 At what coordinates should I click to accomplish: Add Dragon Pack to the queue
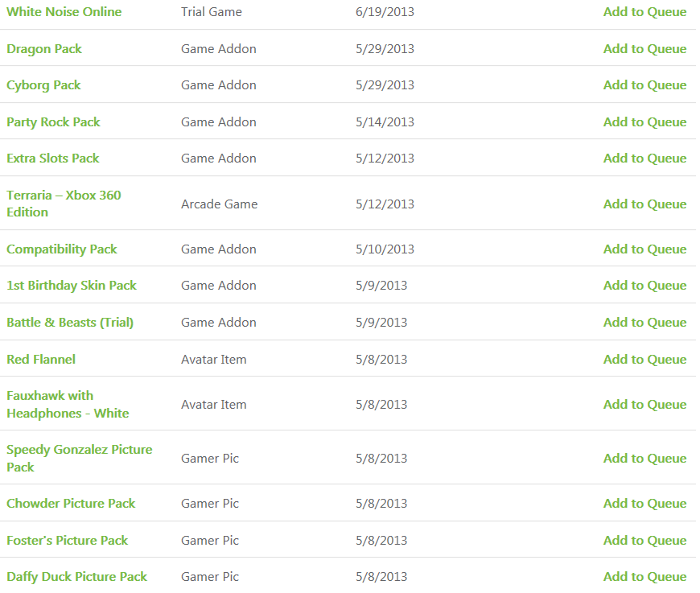coord(644,49)
